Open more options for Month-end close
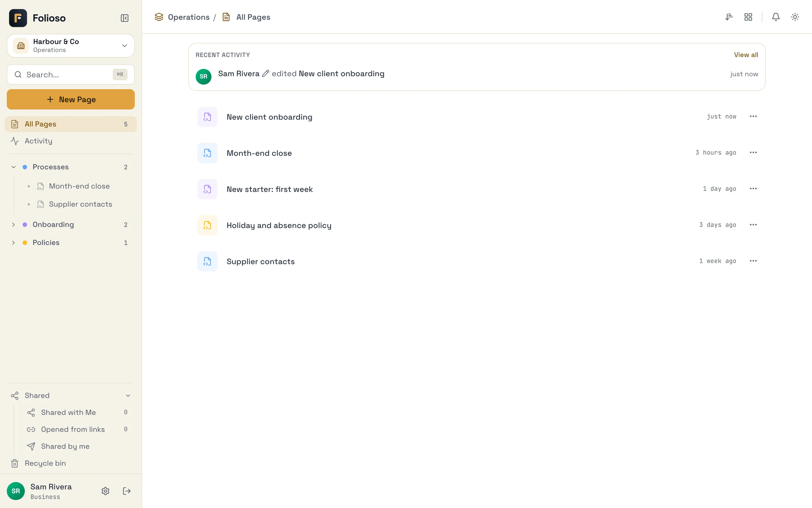The image size is (812, 508). 753,152
